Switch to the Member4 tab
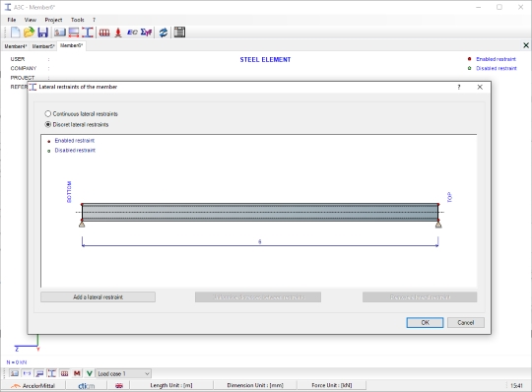This screenshot has height=392, width=532. 16,46
